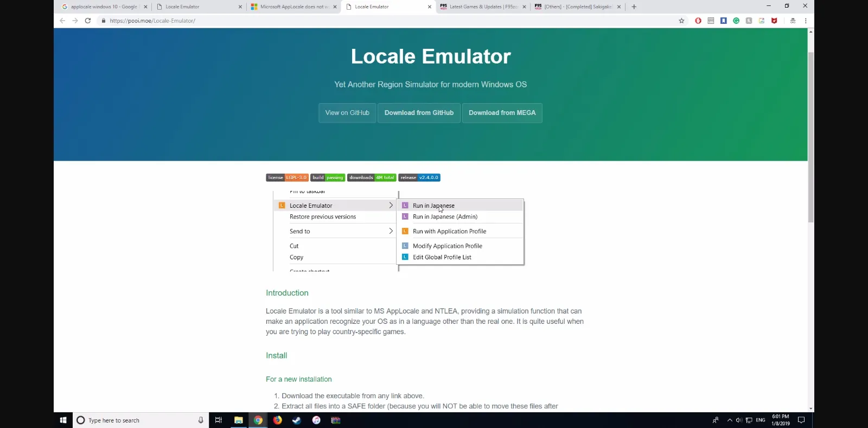Open Chrome's three-dot menu

tap(806, 21)
